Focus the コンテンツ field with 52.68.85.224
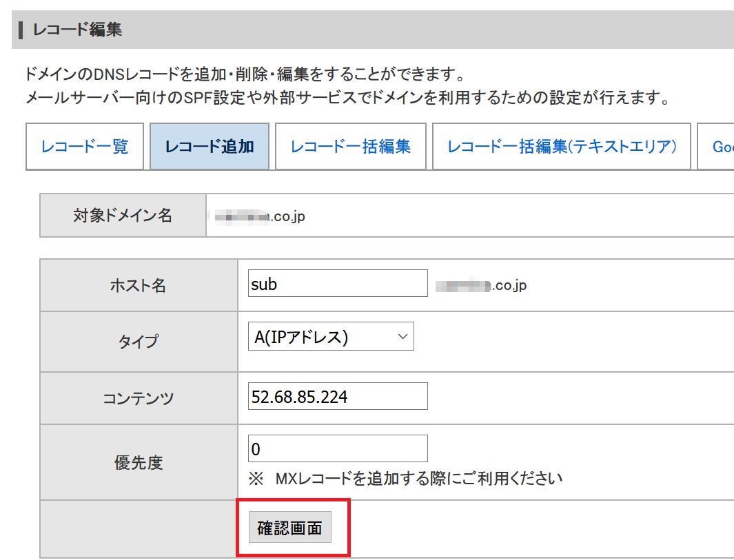 coord(338,396)
